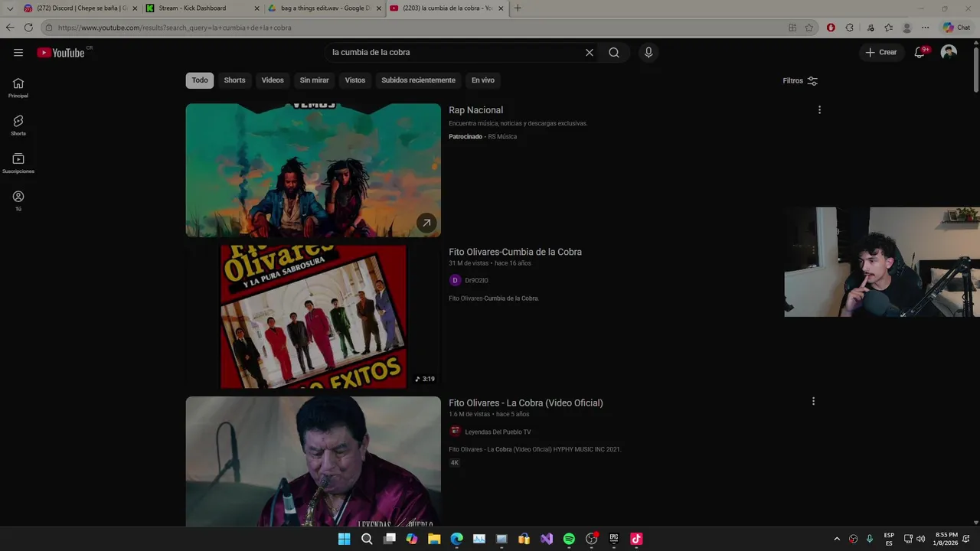The height and width of the screenshot is (551, 980).
Task: Switch to the Discord browser tab
Action: click(x=80, y=8)
